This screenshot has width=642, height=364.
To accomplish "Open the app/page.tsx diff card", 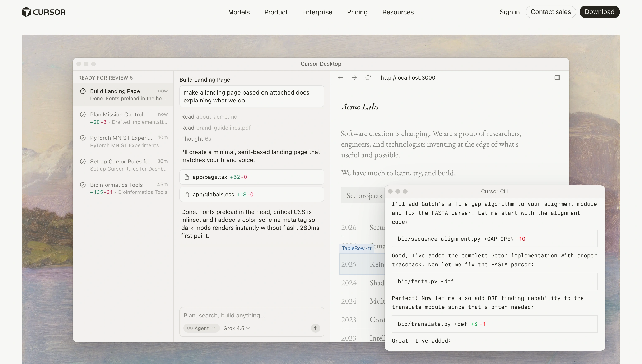I will coord(252,177).
